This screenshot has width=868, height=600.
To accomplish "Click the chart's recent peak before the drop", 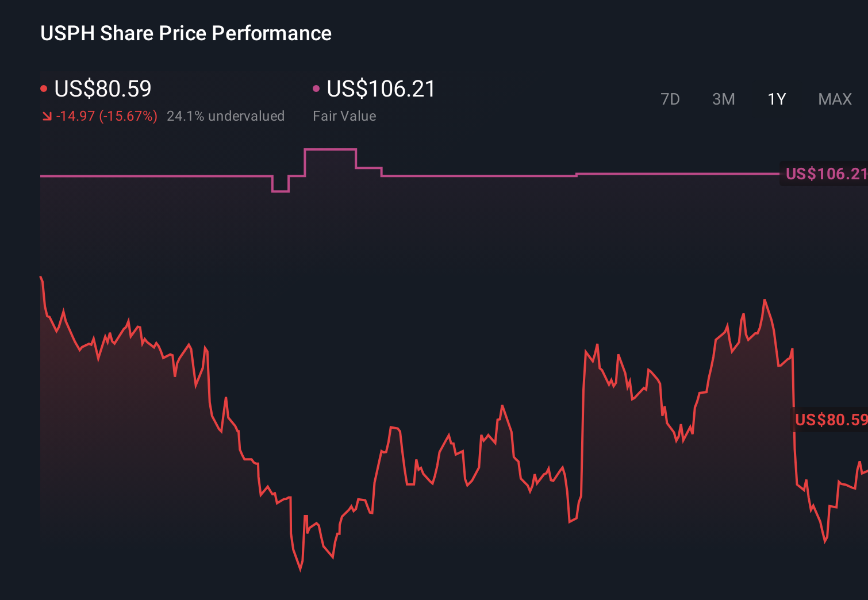I will [x=765, y=299].
